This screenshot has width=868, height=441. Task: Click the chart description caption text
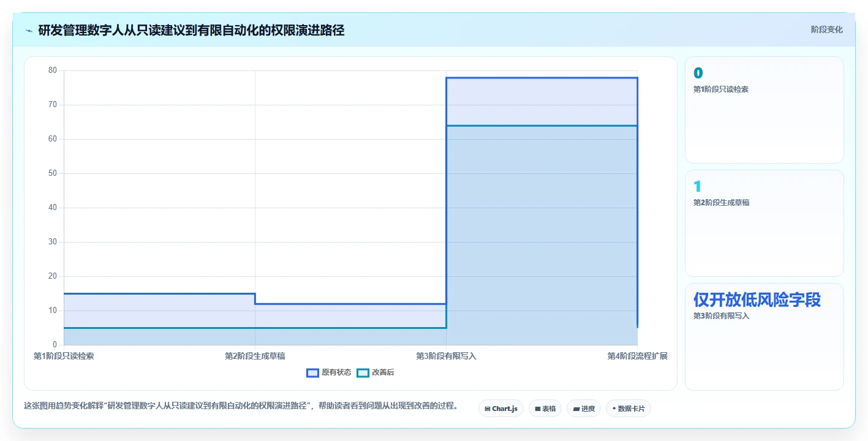pyautogui.click(x=241, y=405)
